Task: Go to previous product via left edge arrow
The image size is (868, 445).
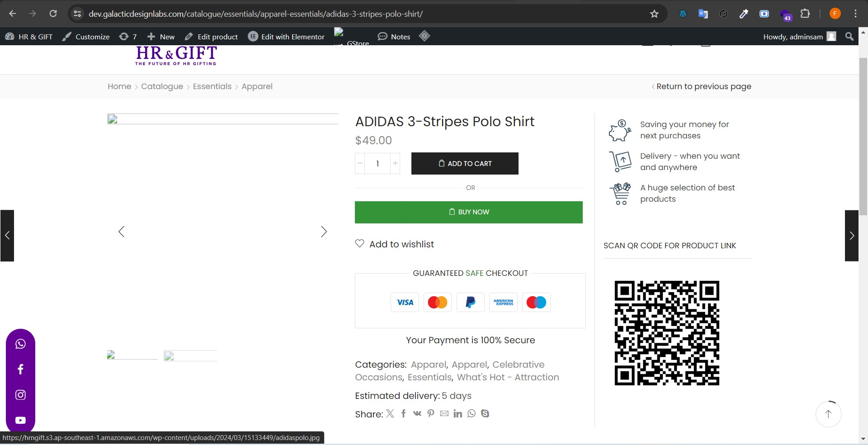Action: [x=7, y=236]
